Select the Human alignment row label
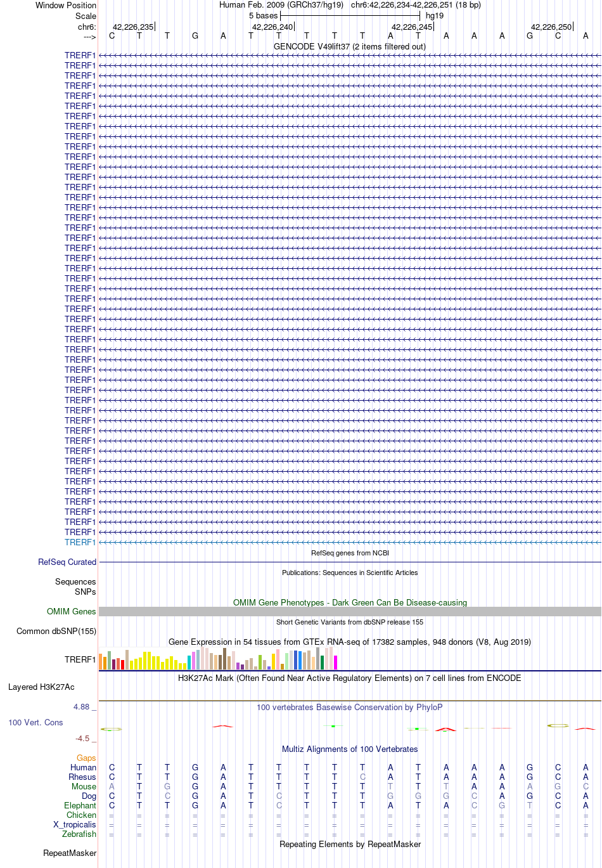 [84, 767]
